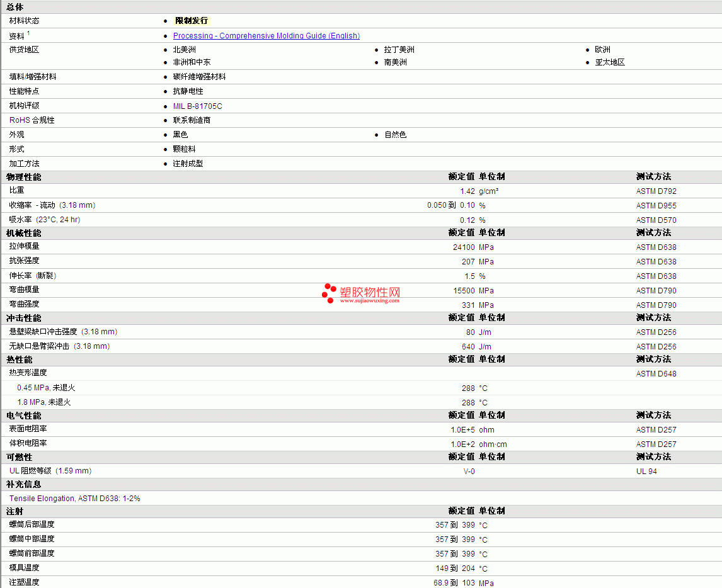
Task: Click the 注射 section header
Action: tap(14, 511)
